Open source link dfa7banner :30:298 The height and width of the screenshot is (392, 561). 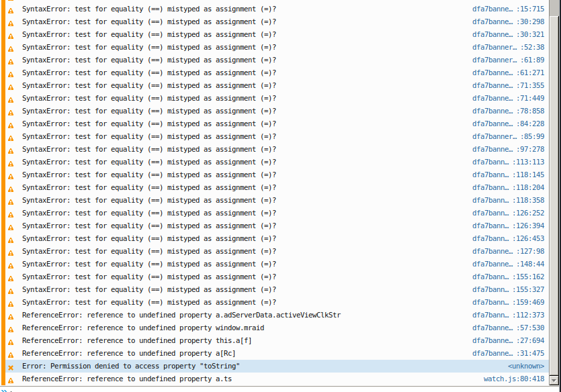click(508, 21)
